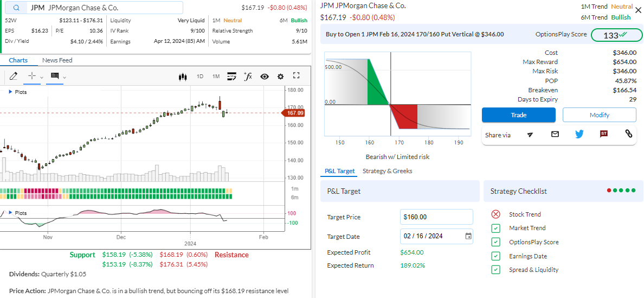Add an indicator with the fx icon
Screen dimensions: 644x298
[248, 76]
